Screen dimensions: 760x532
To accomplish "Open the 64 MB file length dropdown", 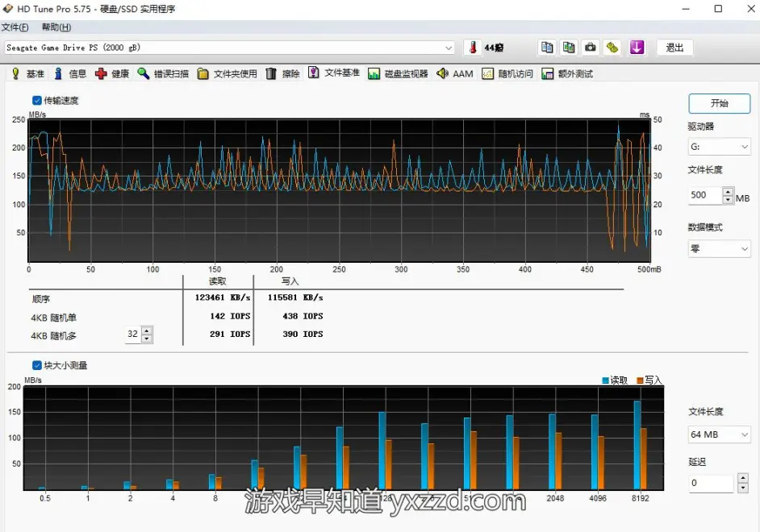I will (719, 435).
